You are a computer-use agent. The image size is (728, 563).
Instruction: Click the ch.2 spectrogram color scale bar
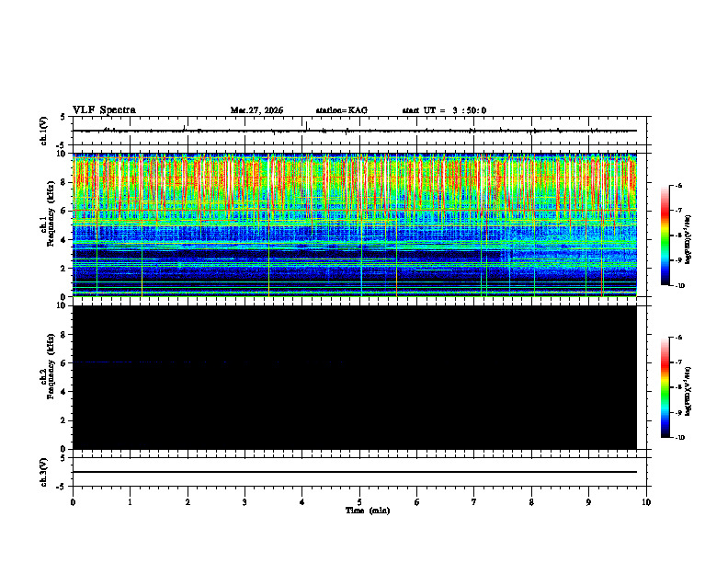click(x=665, y=387)
